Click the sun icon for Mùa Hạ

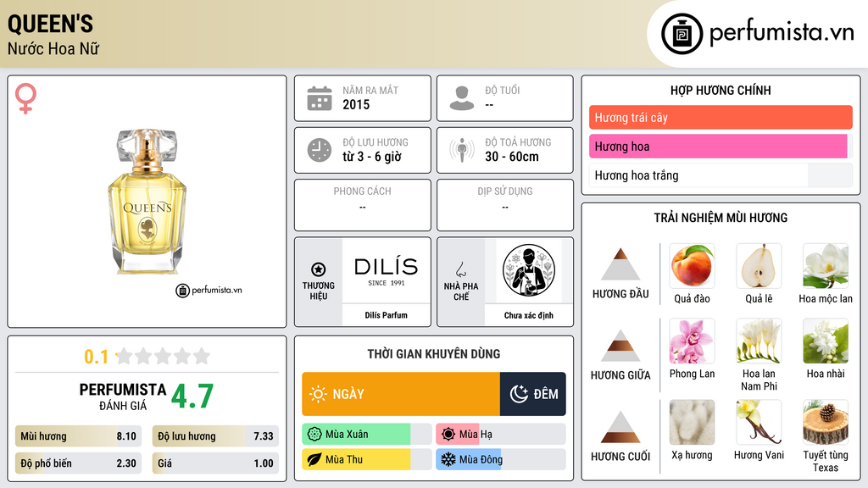pyautogui.click(x=448, y=435)
